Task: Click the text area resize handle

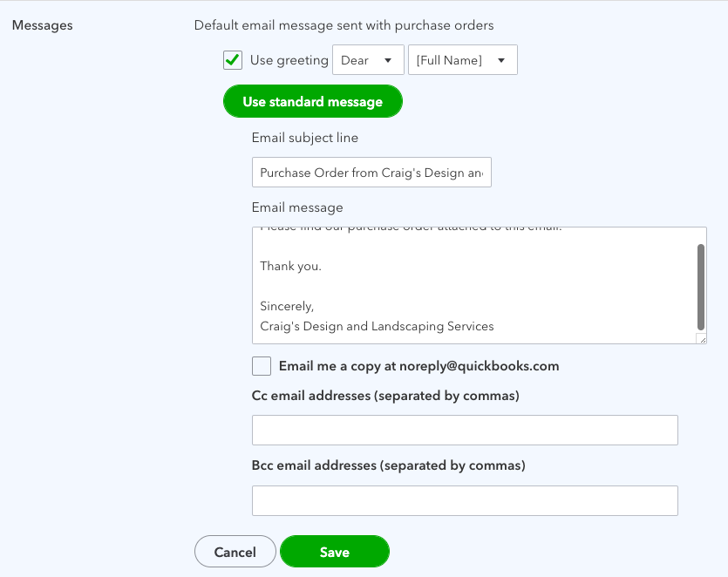Action: point(701,338)
